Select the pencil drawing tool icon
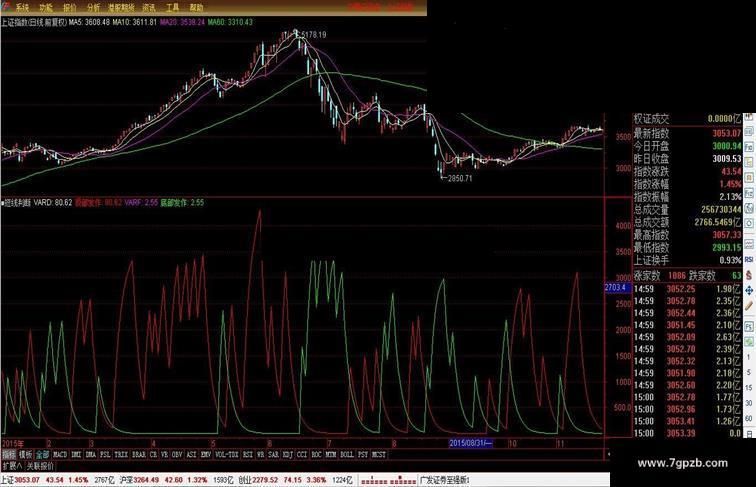The width and height of the screenshot is (756, 487). [x=749, y=306]
